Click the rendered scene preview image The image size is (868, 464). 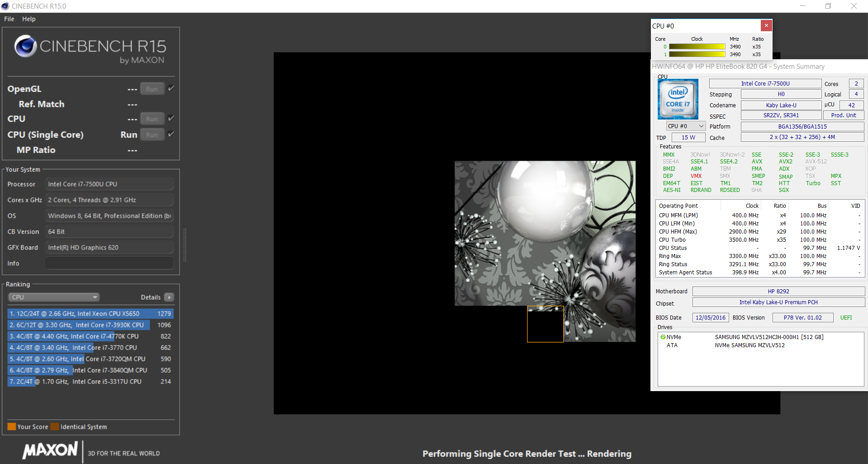(545, 251)
